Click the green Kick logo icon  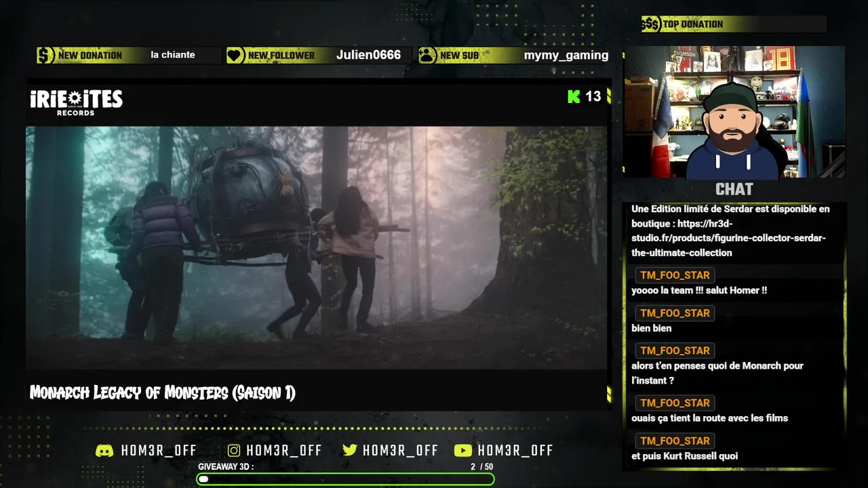point(574,96)
